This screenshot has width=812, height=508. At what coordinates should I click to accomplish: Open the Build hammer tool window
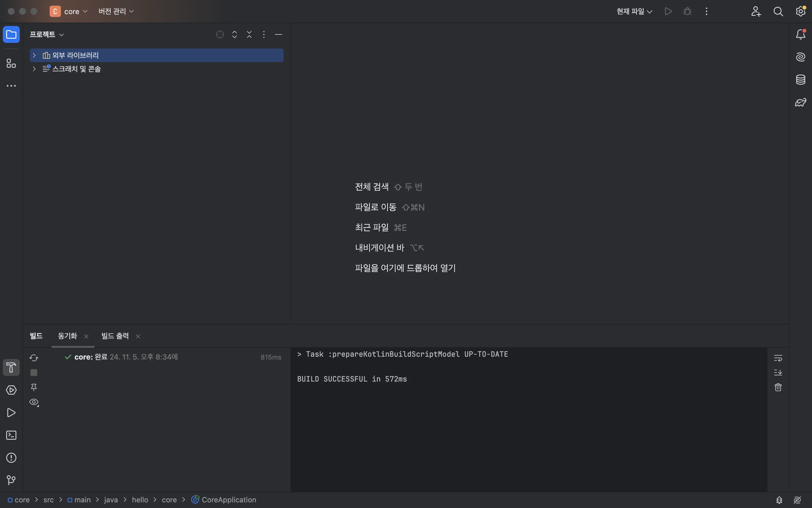click(x=11, y=367)
